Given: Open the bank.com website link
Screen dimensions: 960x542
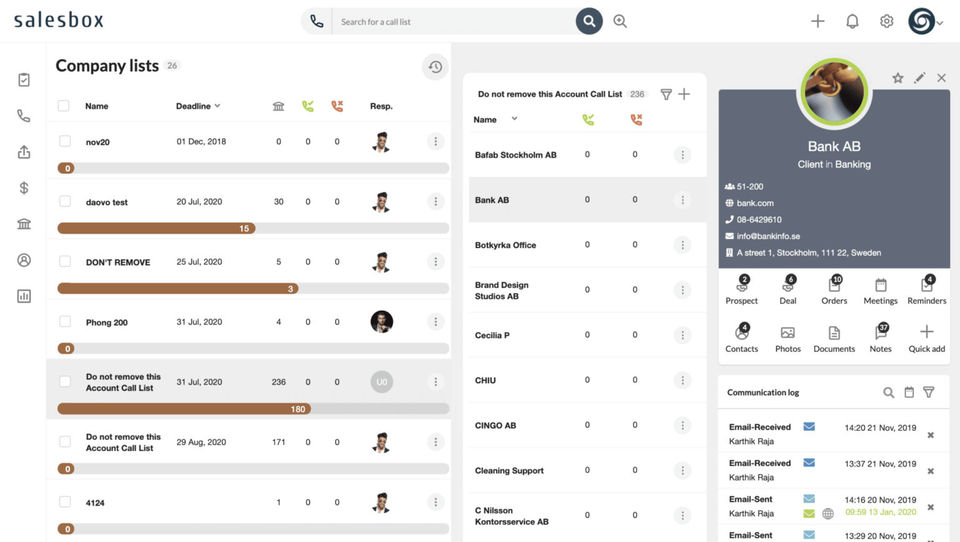Looking at the screenshot, I should tap(755, 203).
